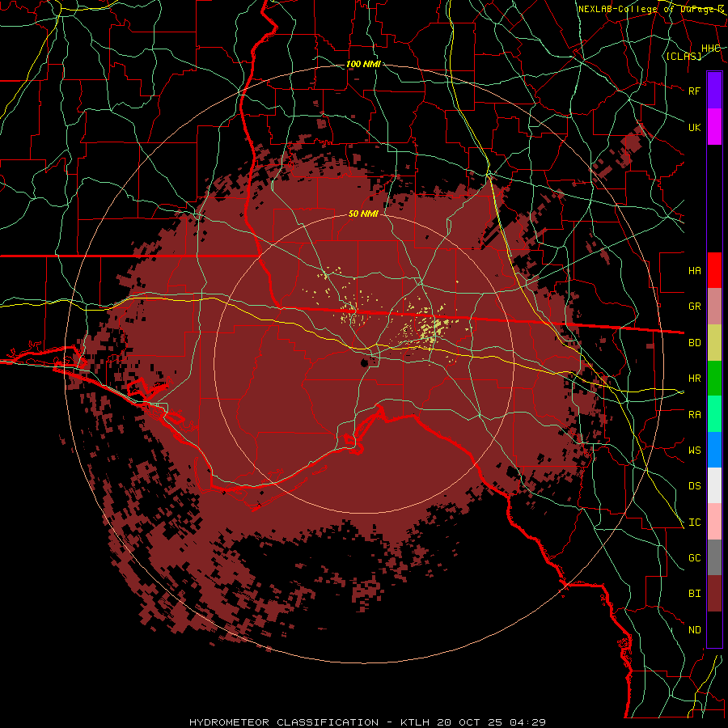Click the 04:29 timestamp
This screenshot has height=728, width=728.
tap(527, 722)
